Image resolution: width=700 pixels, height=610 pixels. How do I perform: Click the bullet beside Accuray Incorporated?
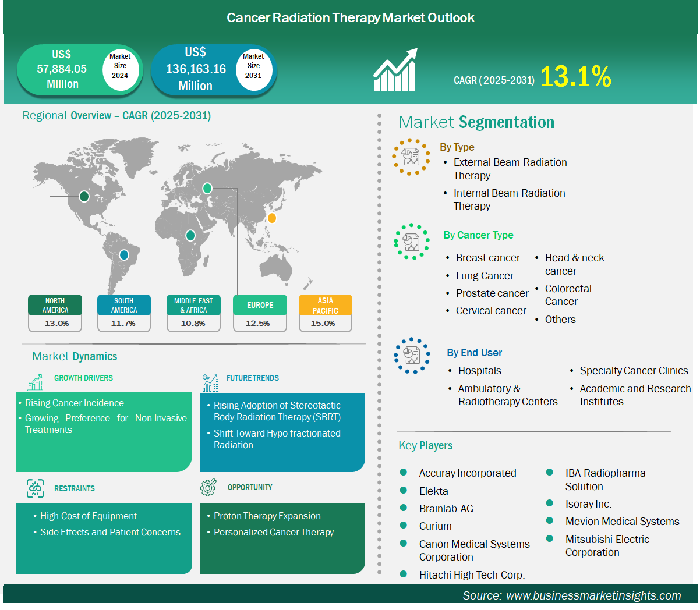coord(403,473)
